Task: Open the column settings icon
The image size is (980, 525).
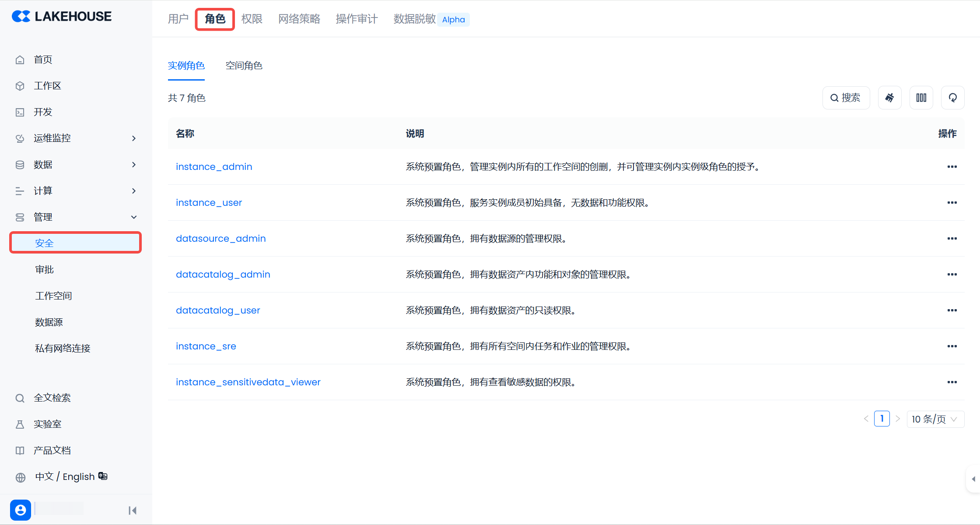Action: pos(921,98)
